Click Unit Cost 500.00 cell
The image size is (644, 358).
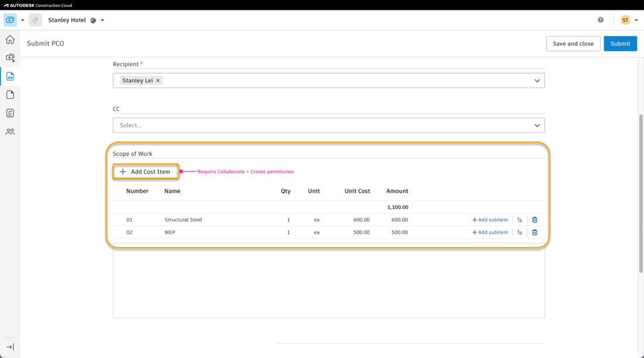click(361, 232)
